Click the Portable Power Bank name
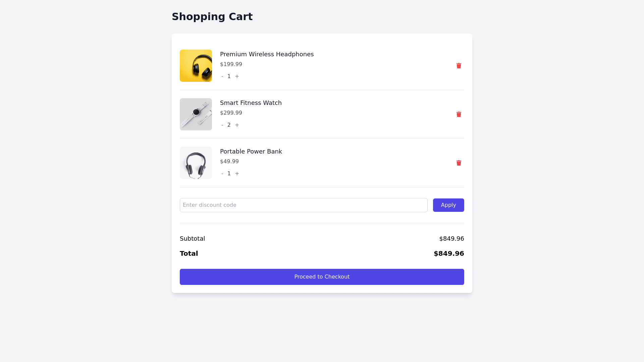644x362 pixels. (x=251, y=152)
